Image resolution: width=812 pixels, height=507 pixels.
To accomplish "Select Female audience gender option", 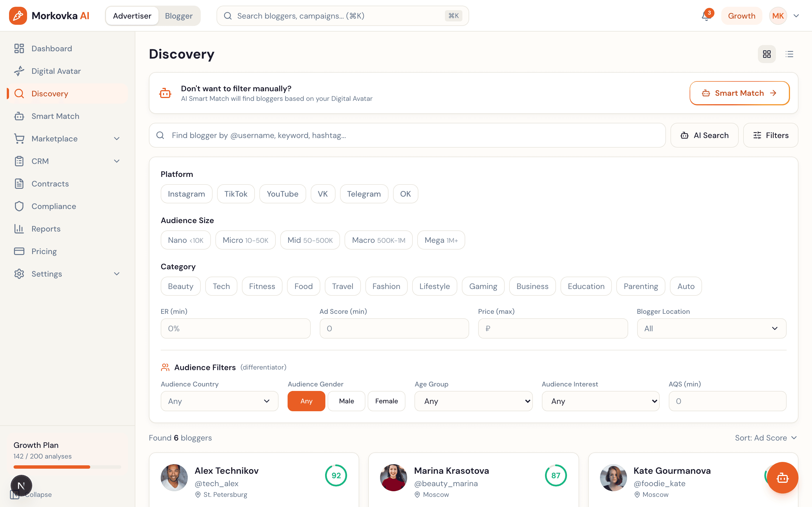I will (x=386, y=401).
